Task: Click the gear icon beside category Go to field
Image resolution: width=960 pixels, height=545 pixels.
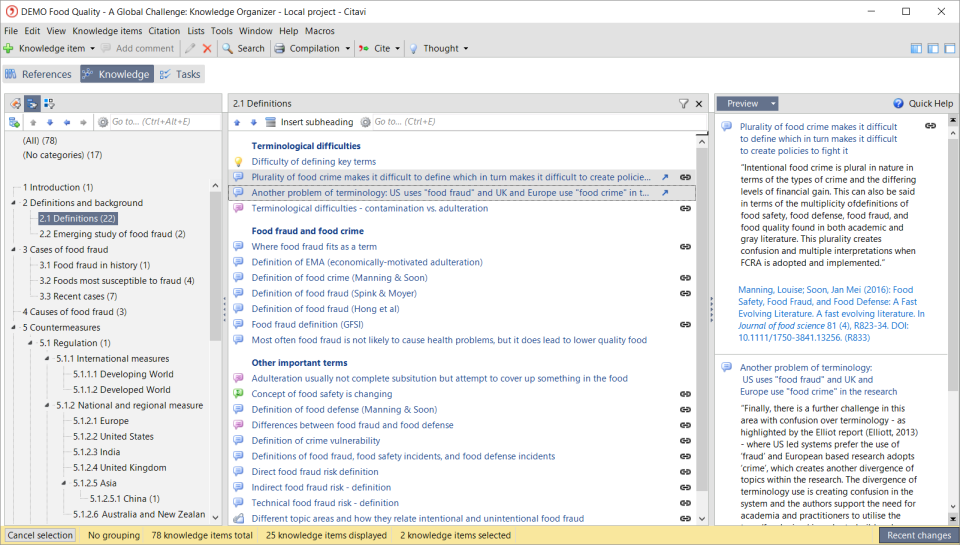Action: (x=103, y=122)
